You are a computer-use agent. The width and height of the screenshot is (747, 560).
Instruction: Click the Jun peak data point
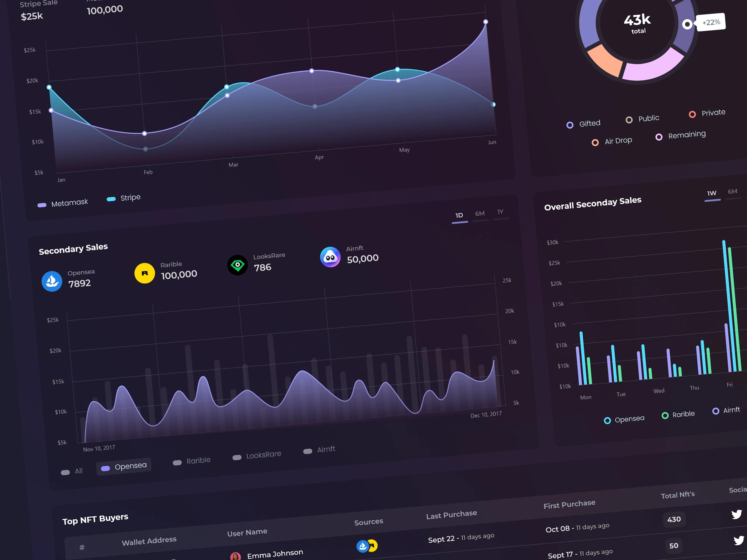point(486,22)
